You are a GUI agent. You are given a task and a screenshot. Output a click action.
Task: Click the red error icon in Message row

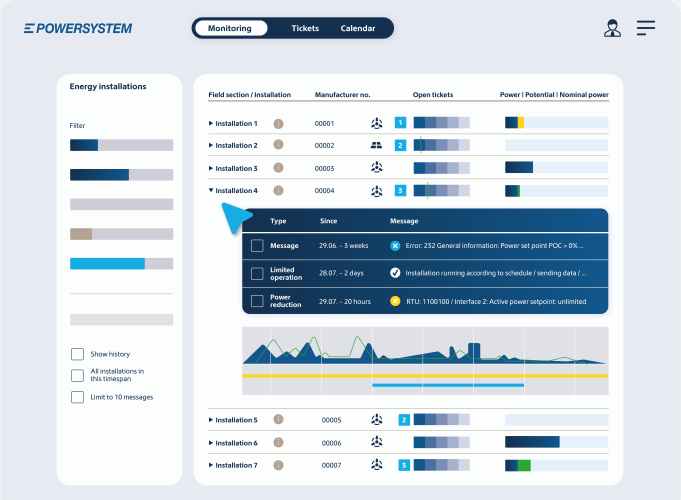coord(395,246)
